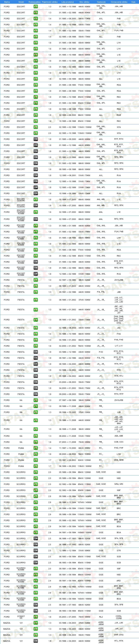
Task: Select the 54kW / 73KM power cell
Action: [x=84, y=18]
